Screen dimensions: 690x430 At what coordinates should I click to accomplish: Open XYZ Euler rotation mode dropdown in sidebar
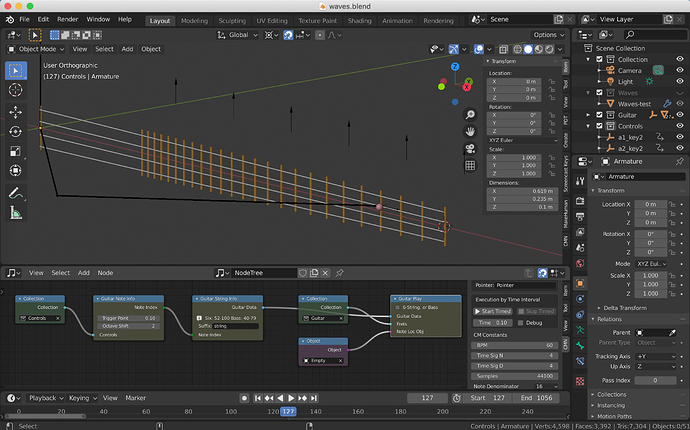(522, 140)
